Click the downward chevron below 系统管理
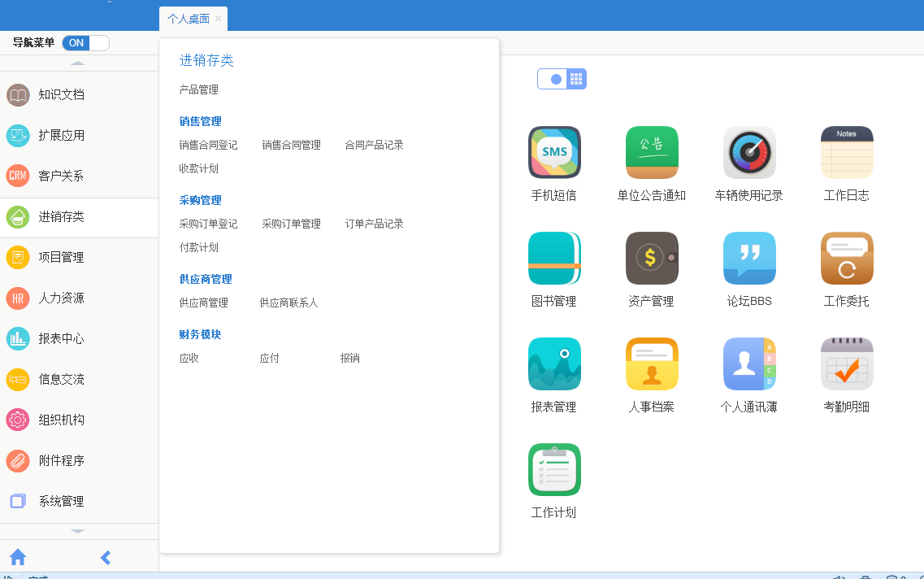 tap(77, 530)
